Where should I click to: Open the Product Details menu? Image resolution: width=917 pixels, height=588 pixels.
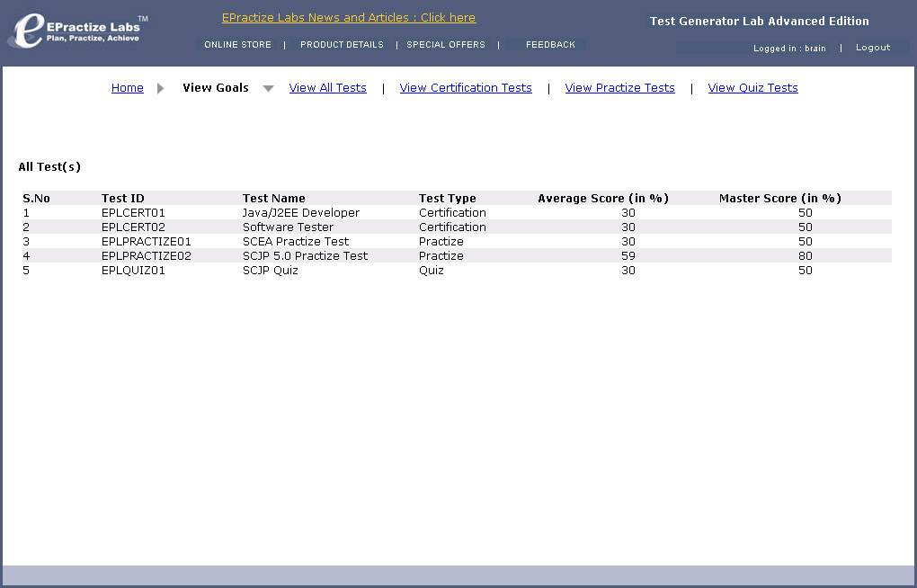point(342,45)
